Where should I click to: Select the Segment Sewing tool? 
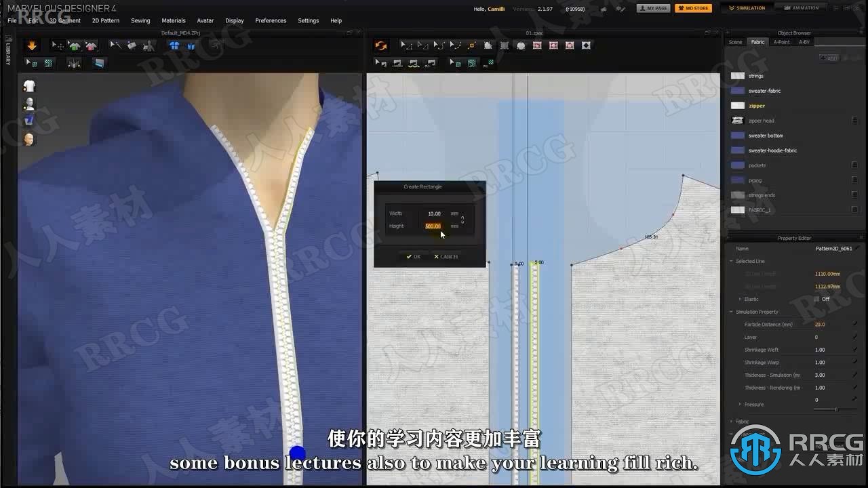(x=397, y=63)
